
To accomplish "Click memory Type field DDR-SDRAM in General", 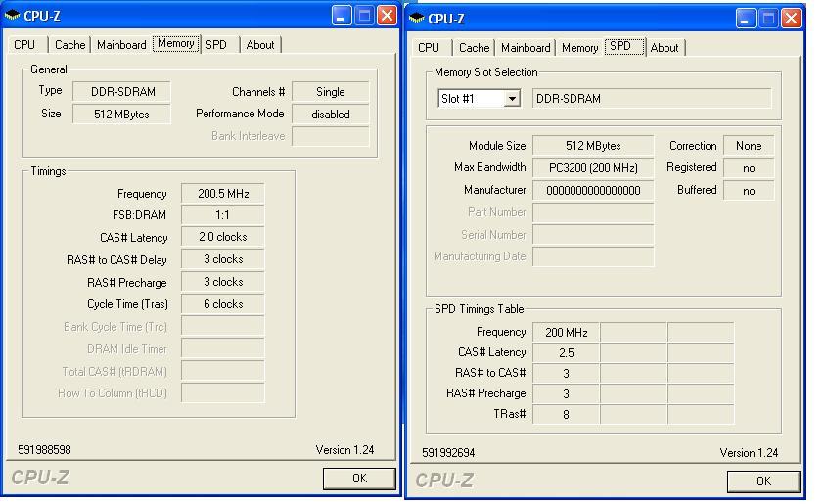I will click(121, 92).
